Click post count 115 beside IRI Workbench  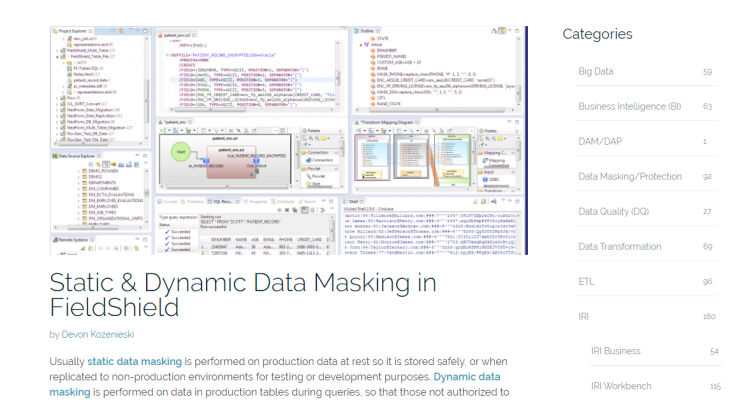tap(715, 387)
